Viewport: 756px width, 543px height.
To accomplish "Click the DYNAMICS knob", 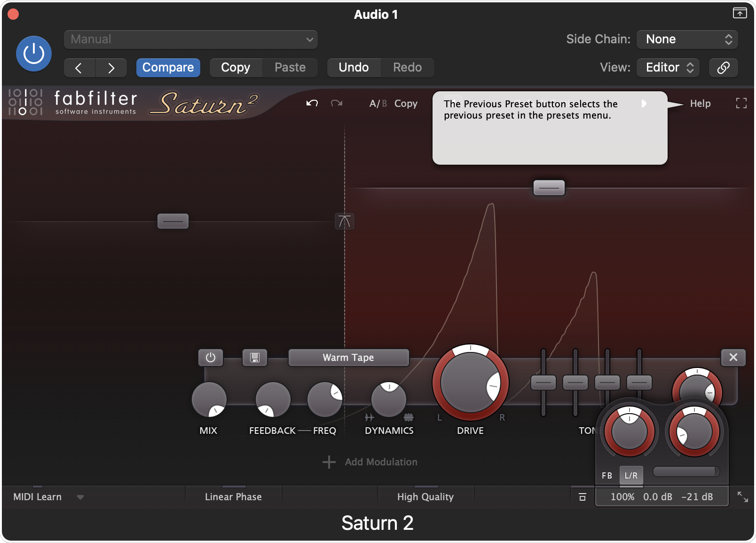I will [x=389, y=399].
